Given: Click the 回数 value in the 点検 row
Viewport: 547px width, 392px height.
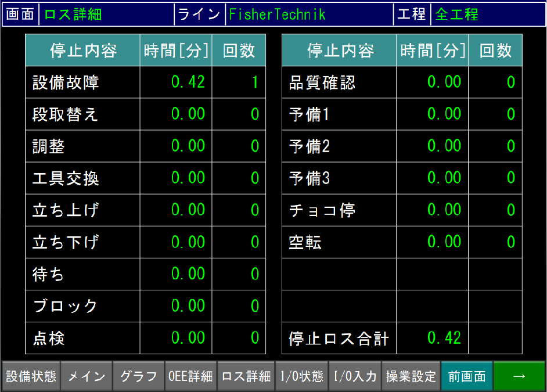Looking at the screenshot, I should point(255,337).
